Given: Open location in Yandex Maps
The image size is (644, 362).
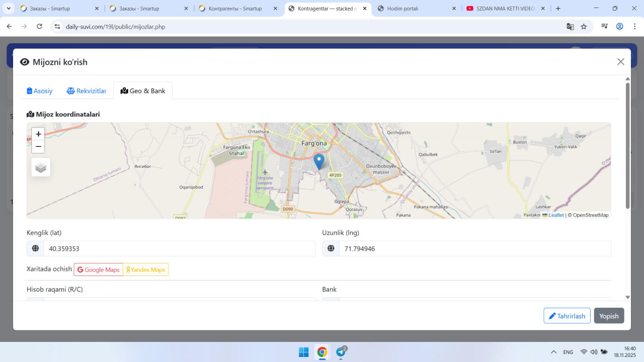Looking at the screenshot, I should pyautogui.click(x=146, y=269).
